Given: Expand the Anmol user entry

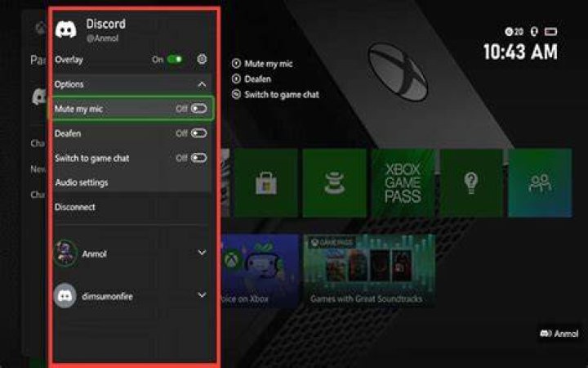Looking at the screenshot, I should (202, 253).
